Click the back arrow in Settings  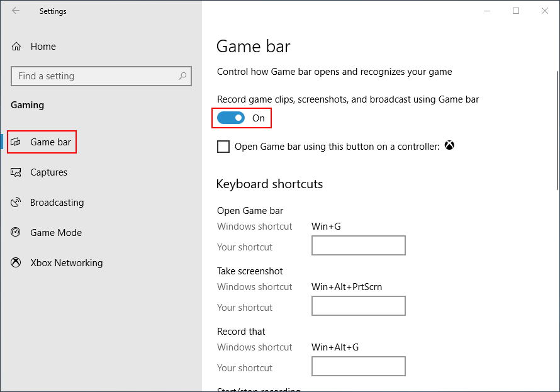click(x=16, y=11)
